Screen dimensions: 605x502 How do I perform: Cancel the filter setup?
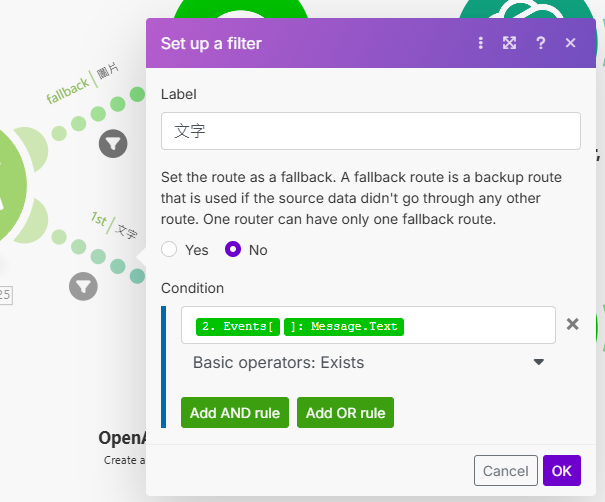coord(505,471)
